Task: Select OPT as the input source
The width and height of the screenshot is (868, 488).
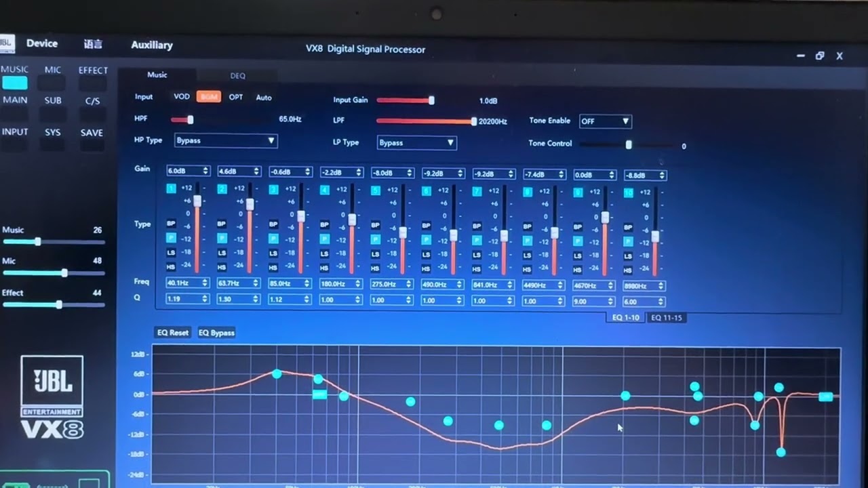Action: (x=236, y=97)
